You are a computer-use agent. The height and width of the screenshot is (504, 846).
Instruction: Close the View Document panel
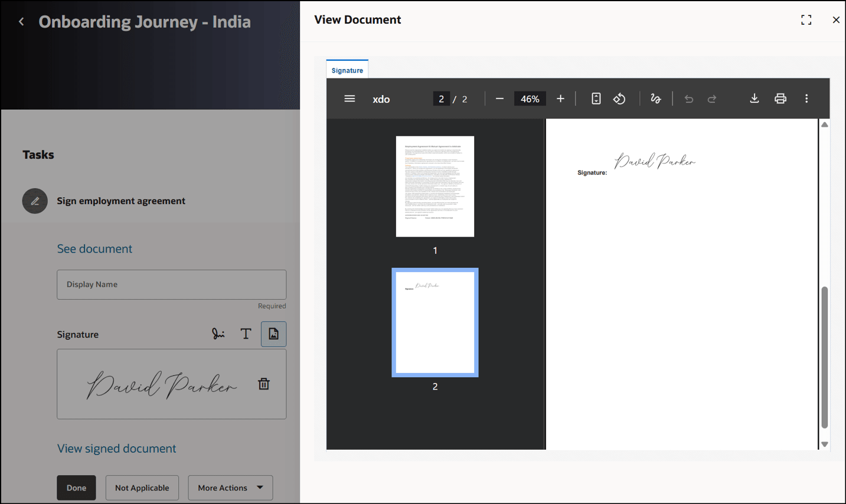tap(836, 20)
